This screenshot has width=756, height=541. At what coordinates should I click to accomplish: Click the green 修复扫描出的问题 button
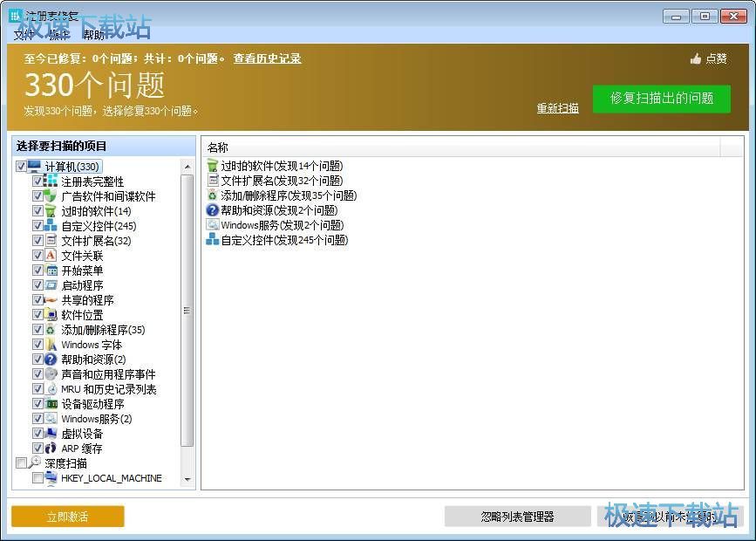(x=661, y=99)
